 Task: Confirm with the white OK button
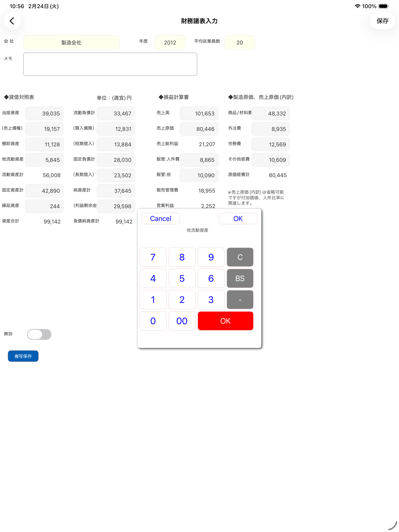pos(238,218)
